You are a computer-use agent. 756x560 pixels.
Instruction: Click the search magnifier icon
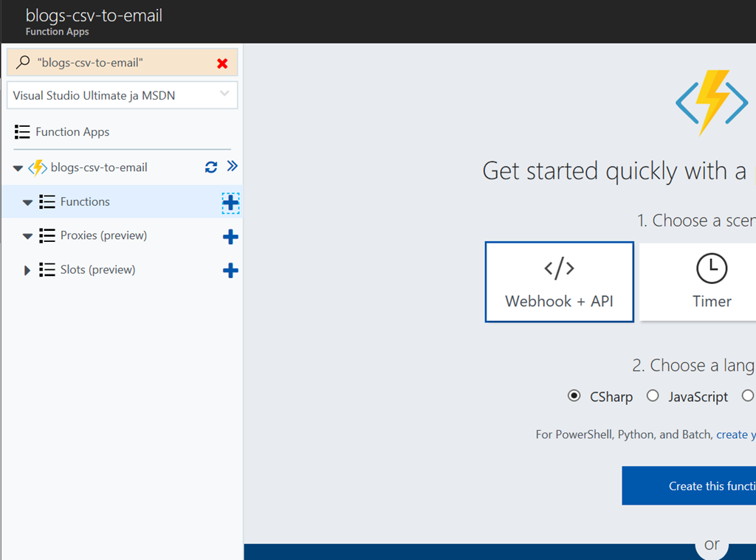23,63
